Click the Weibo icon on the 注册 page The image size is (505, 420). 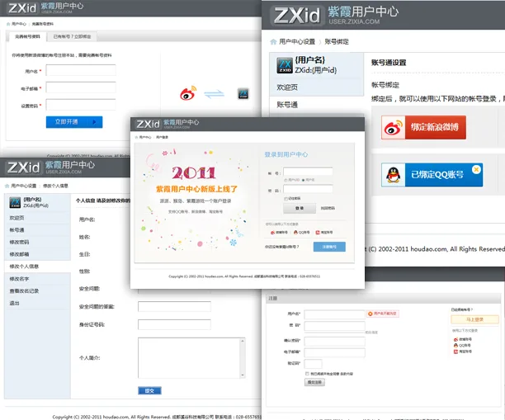click(455, 338)
